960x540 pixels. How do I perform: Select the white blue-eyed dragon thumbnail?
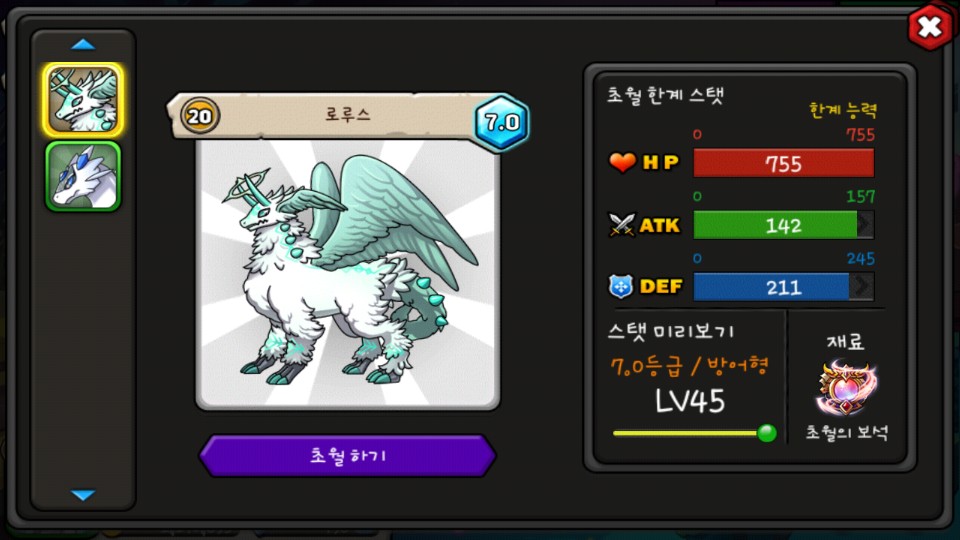point(83,177)
